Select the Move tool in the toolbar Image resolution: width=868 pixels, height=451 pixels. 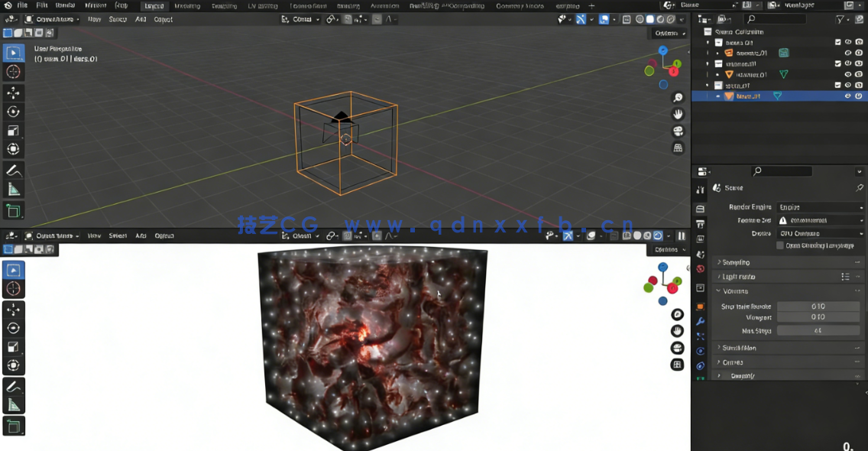tap(14, 92)
